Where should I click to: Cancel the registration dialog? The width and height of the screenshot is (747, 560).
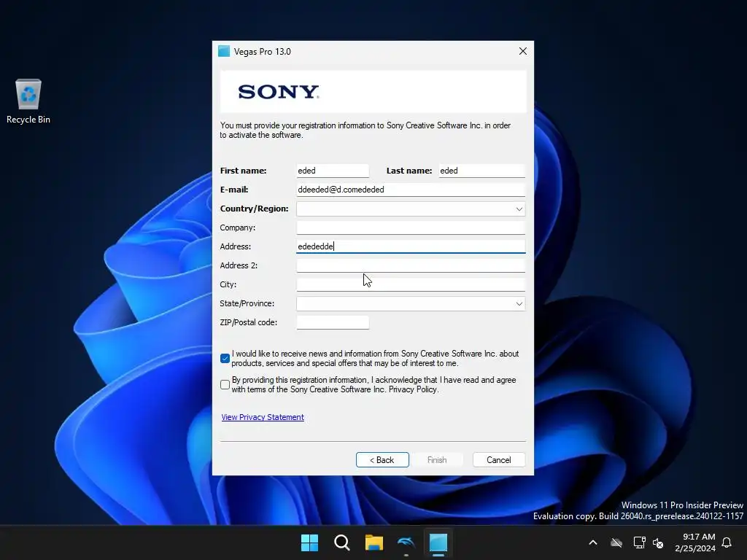499,459
